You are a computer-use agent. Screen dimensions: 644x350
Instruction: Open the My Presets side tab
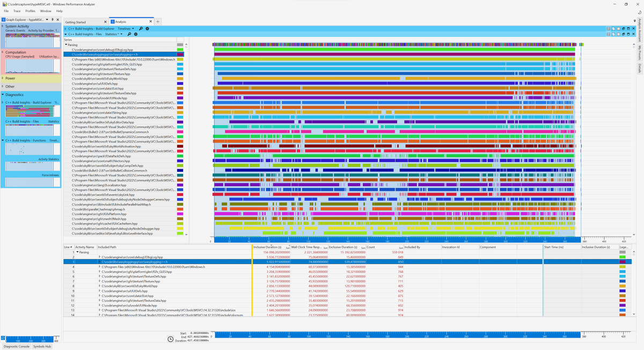pyautogui.click(x=640, y=53)
